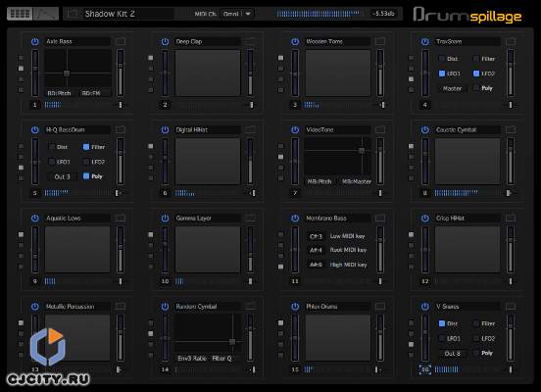Enable the Dist checkbox on pad 4
541x392 pixels.
pos(442,59)
